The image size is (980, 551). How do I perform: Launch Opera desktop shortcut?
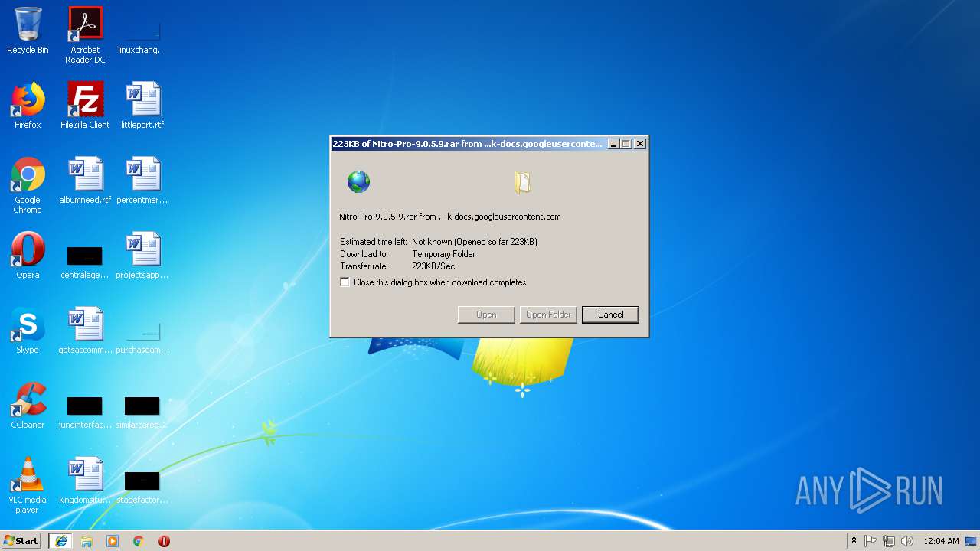tap(28, 256)
